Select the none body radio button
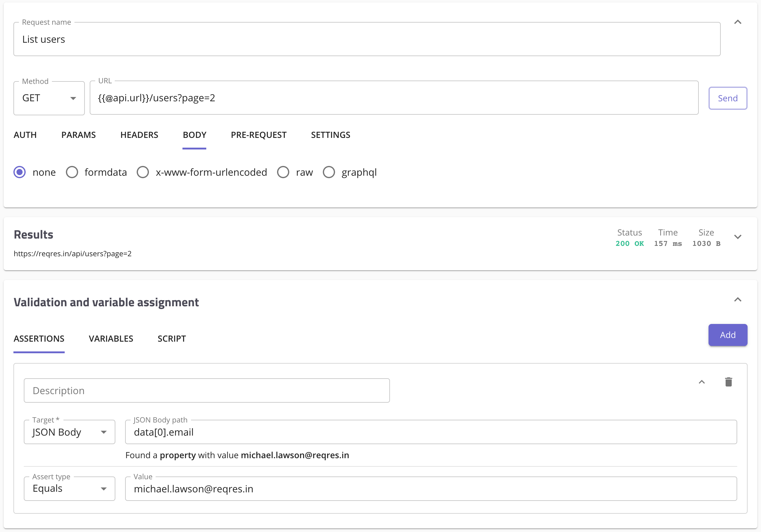The width and height of the screenshot is (761, 532). tap(20, 172)
